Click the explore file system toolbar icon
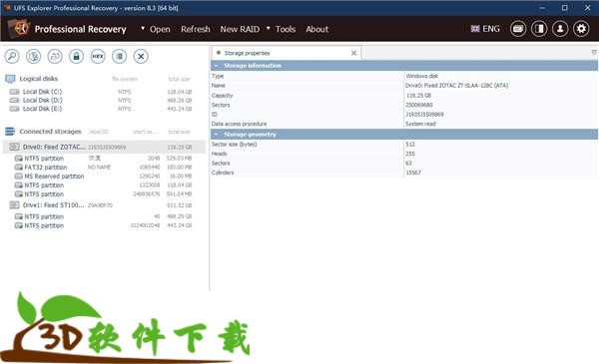Image resolution: width=599 pixels, height=364 pixels. pos(34,57)
